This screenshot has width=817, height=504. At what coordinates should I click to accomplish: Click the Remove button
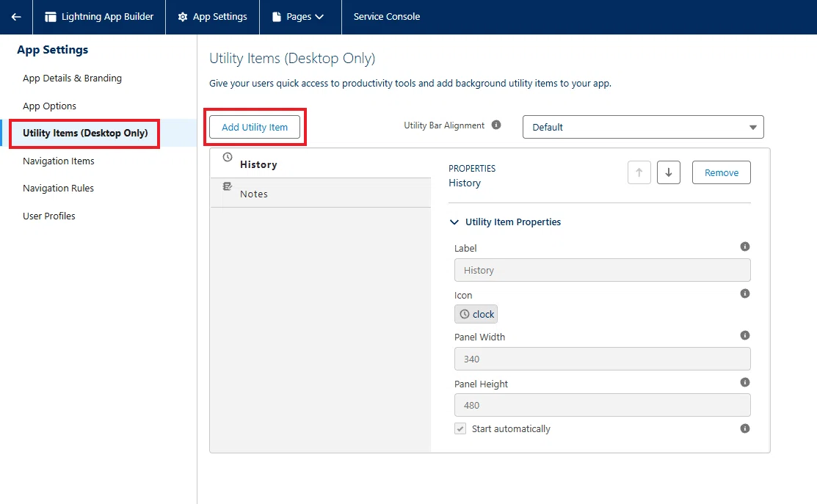click(x=721, y=172)
